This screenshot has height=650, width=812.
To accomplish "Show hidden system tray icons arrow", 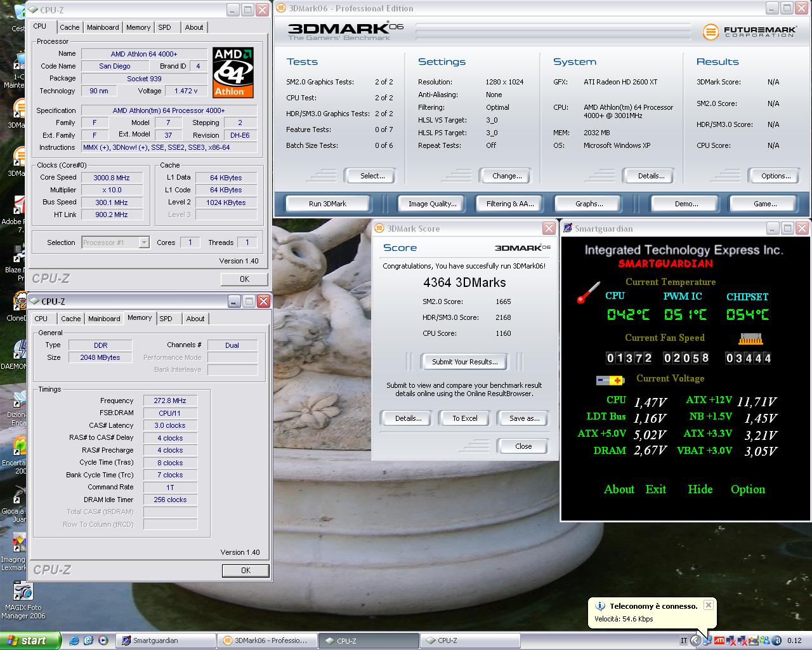I will coord(695,640).
